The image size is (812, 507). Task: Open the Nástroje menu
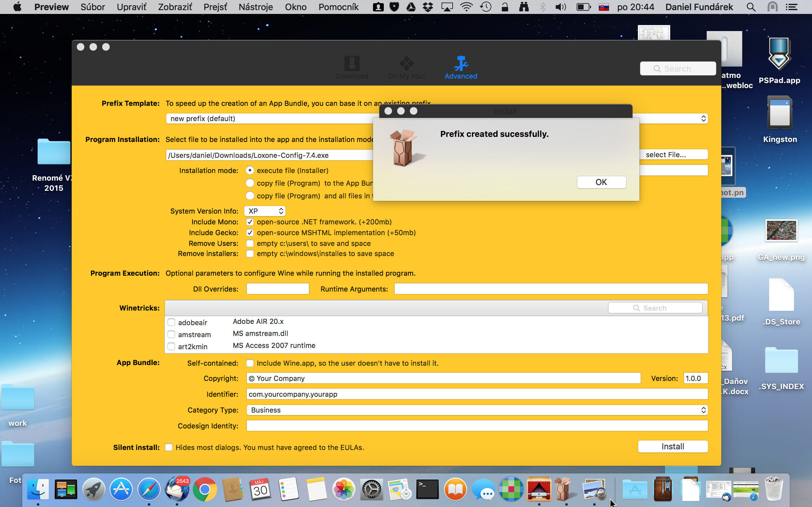256,7
